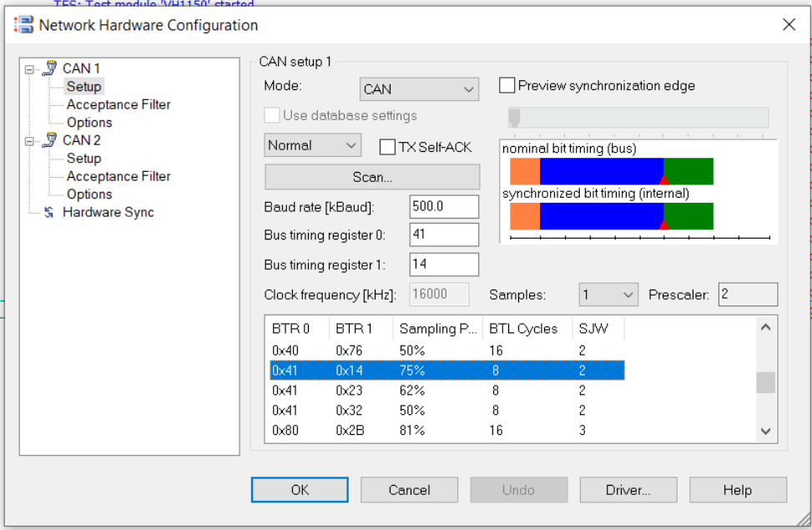Select Acceptance Filter under CAN 2
The height and width of the screenshot is (530, 812).
click(118, 176)
